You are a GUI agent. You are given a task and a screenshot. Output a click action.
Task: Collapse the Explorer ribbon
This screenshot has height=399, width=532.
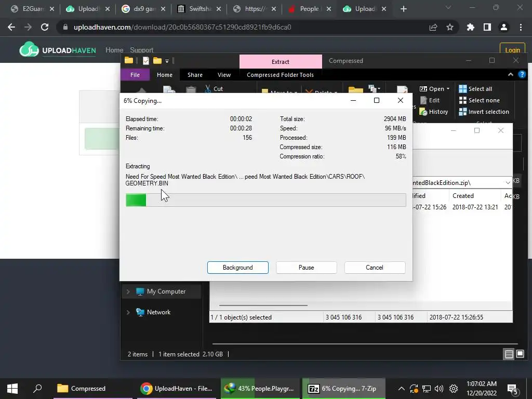[510, 74]
